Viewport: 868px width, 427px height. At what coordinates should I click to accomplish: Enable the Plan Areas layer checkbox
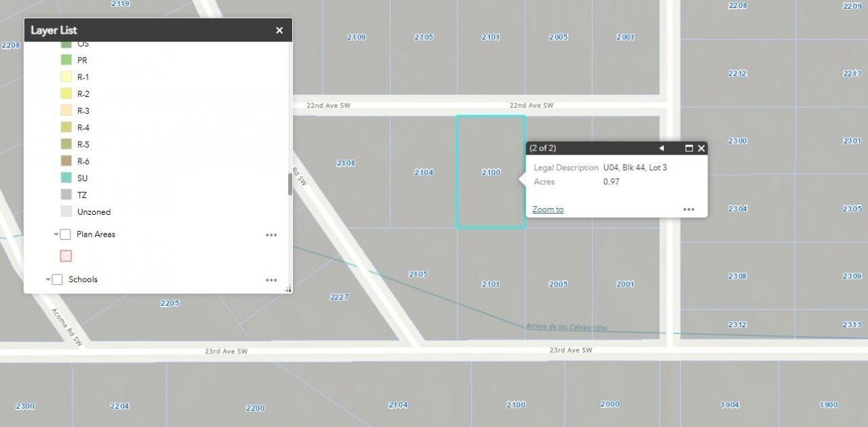click(x=66, y=235)
